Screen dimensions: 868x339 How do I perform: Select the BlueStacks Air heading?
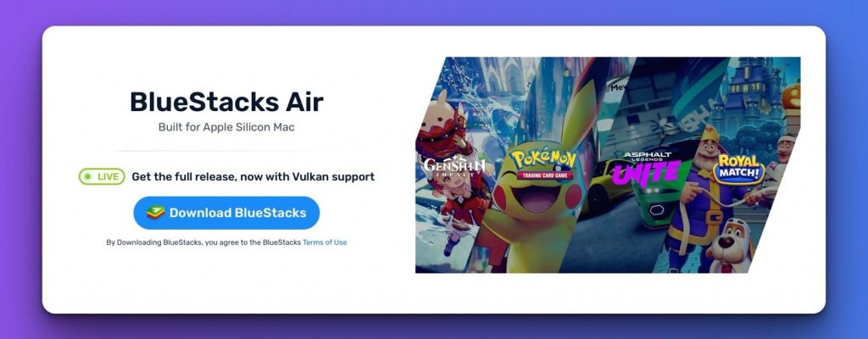[226, 102]
